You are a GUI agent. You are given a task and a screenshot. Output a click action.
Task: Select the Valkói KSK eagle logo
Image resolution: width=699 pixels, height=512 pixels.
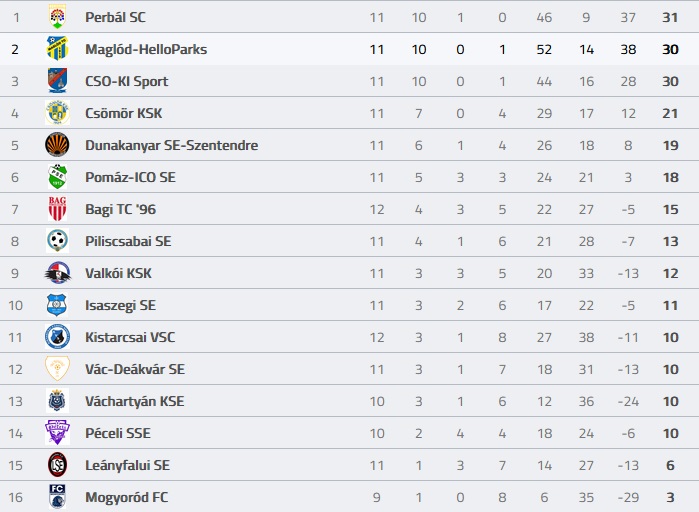(x=57, y=273)
